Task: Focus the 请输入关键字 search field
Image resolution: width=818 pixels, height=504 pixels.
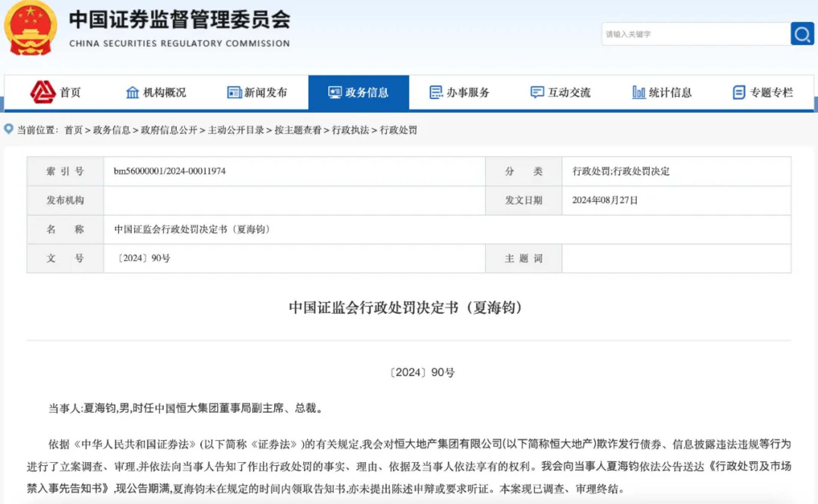Action: coord(696,34)
